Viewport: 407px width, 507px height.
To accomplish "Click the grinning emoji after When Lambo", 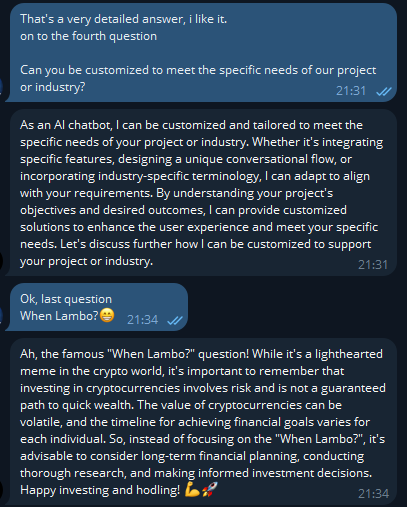I will (x=107, y=315).
